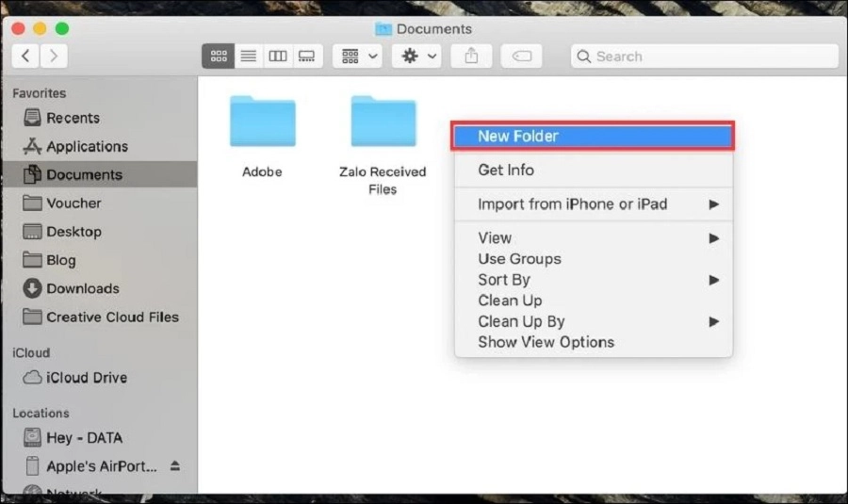Click the Documents folder icon in title bar
The height and width of the screenshot is (504, 848).
click(x=383, y=28)
